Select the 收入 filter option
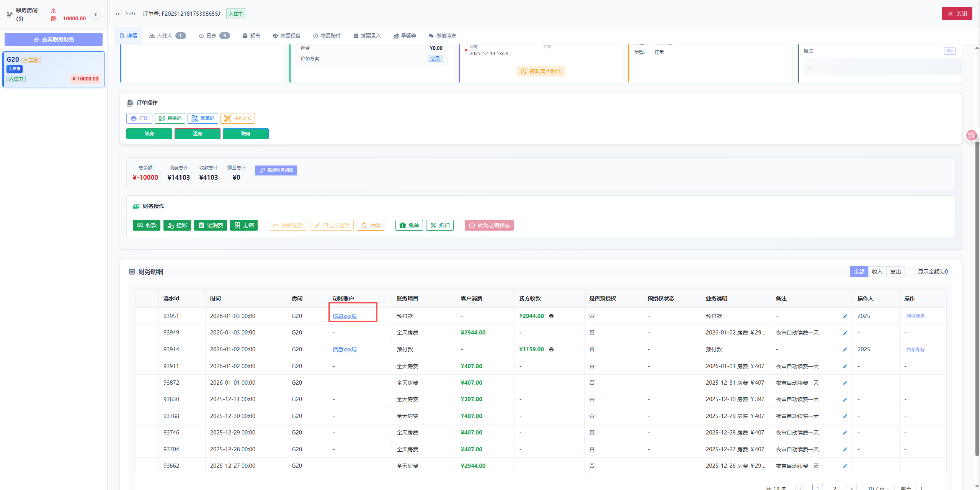980x490 pixels. point(877,272)
